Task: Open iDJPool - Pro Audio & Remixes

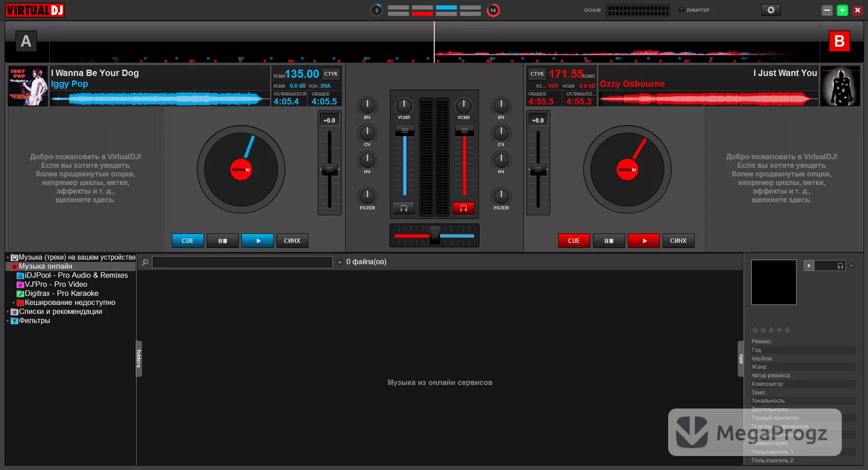Action: (x=76, y=275)
